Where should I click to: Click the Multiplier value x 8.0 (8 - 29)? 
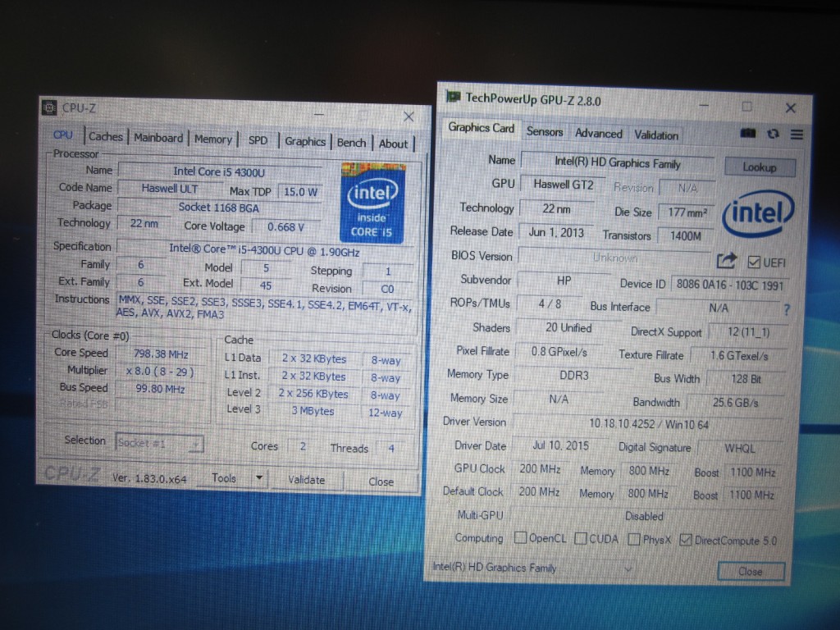coord(160,372)
